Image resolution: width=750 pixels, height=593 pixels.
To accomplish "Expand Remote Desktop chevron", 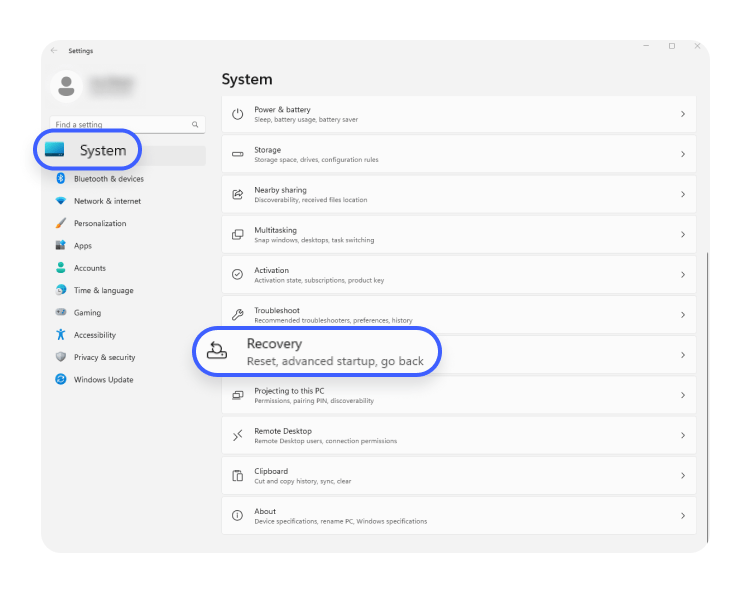I will pyautogui.click(x=683, y=435).
